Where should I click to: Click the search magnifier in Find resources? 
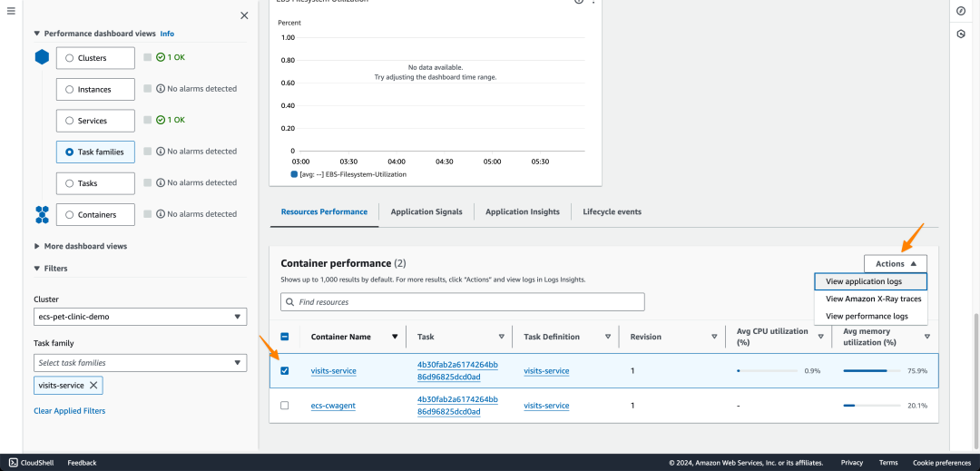click(290, 302)
